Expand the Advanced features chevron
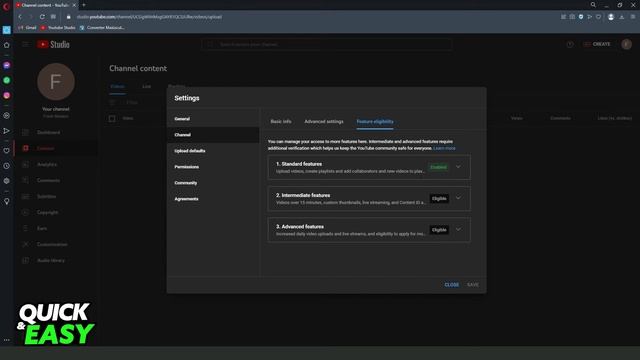The image size is (640, 360). tap(458, 229)
